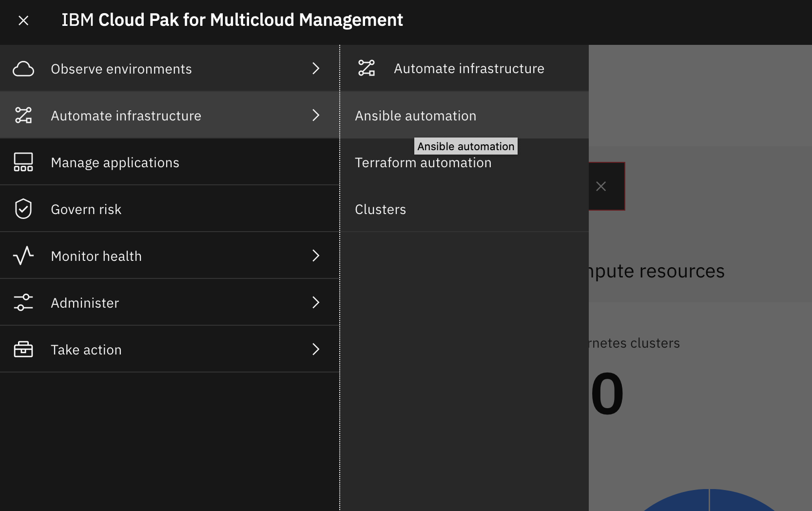Expand Observe environments using its chevron
The height and width of the screenshot is (511, 812).
316,68
